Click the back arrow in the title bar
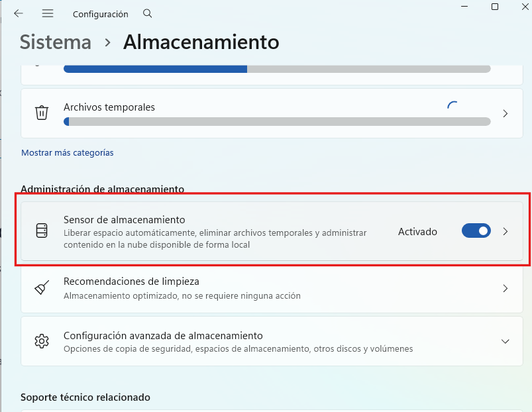The image size is (532, 412). click(18, 13)
